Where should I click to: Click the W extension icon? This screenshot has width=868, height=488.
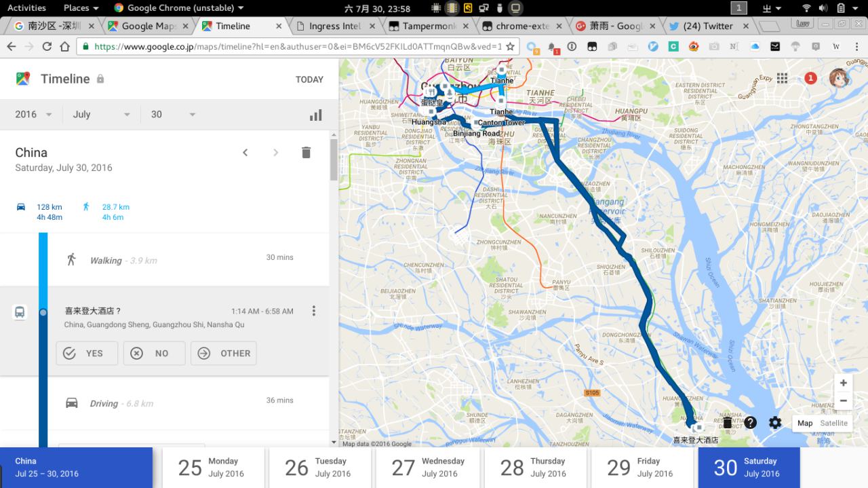[x=836, y=47]
